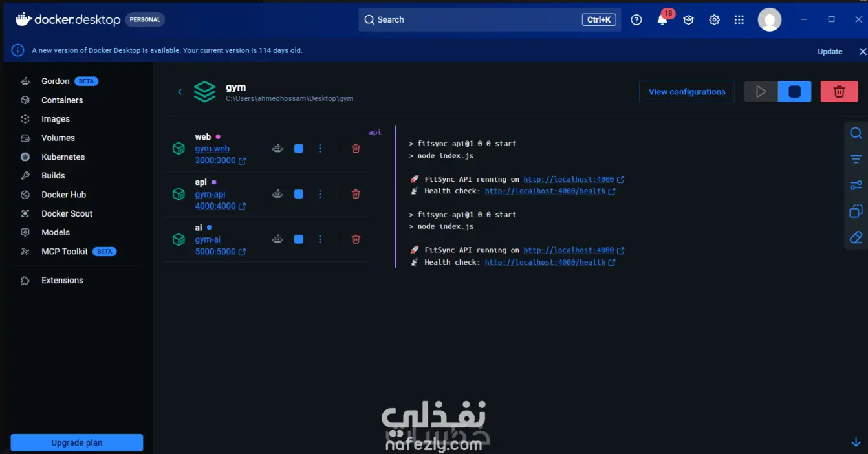The height and width of the screenshot is (454, 868).
Task: Open the last localhost:4000/health log link
Action: pyautogui.click(x=550, y=262)
